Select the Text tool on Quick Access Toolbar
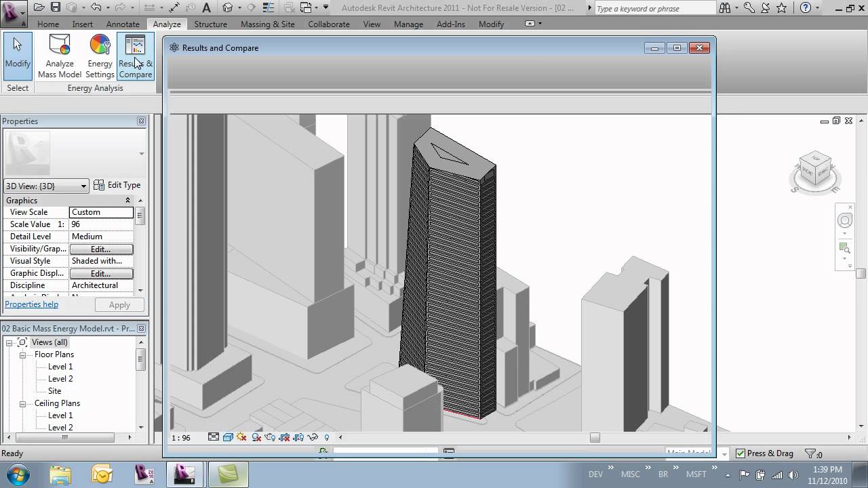The width and height of the screenshot is (868, 488). tap(205, 7)
